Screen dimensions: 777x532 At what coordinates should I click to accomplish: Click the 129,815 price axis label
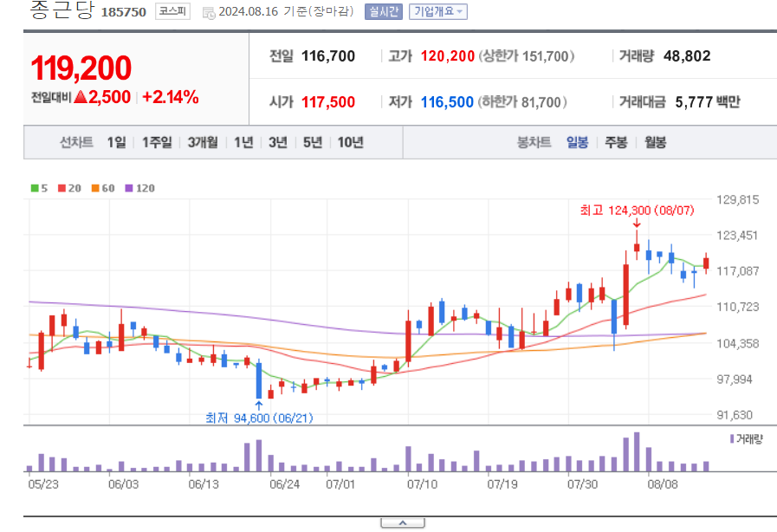738,200
